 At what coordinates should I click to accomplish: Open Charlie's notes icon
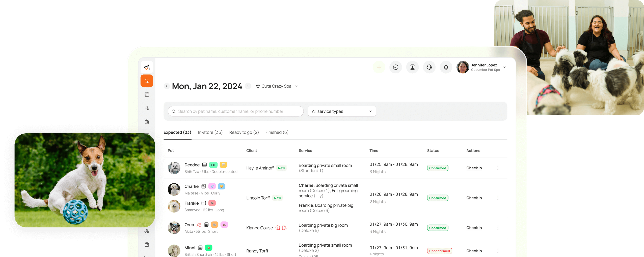(x=203, y=186)
